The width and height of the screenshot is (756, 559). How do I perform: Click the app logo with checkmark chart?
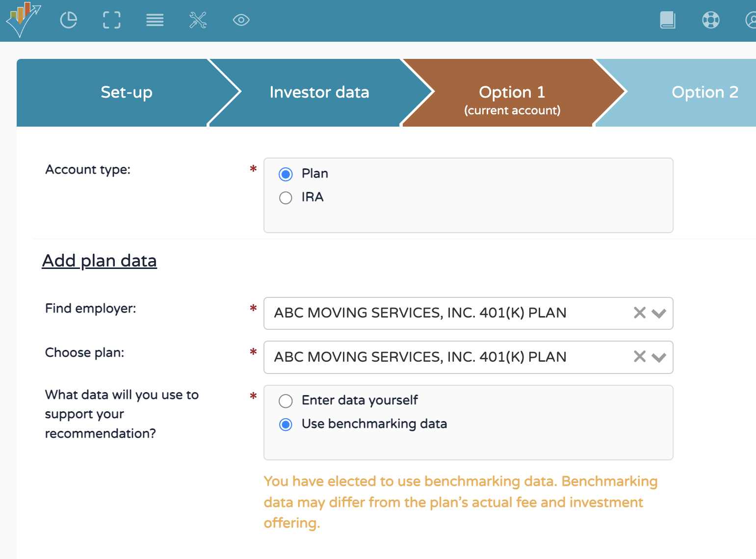coord(23,20)
